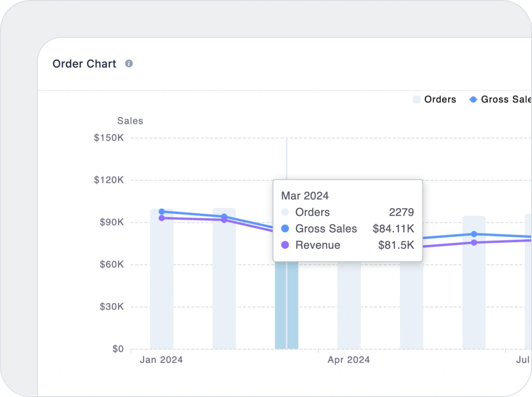Screen dimensions: 532x397
Task: Click the blue Gross Sales dot in tooltip
Action: (285, 228)
